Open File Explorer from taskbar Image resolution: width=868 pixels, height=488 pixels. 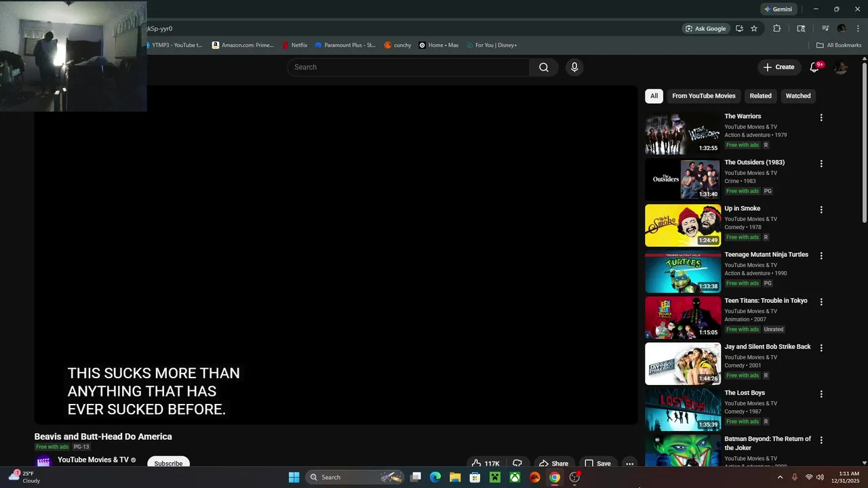[x=455, y=477]
